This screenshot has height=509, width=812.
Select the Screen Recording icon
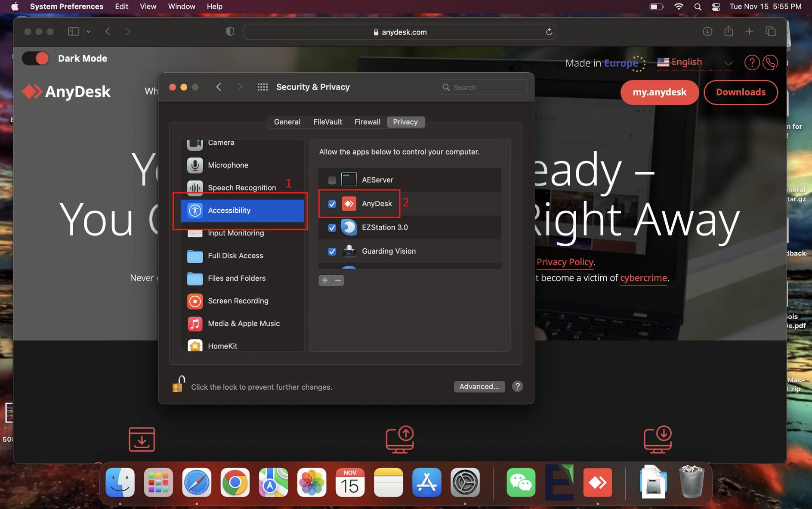point(195,301)
